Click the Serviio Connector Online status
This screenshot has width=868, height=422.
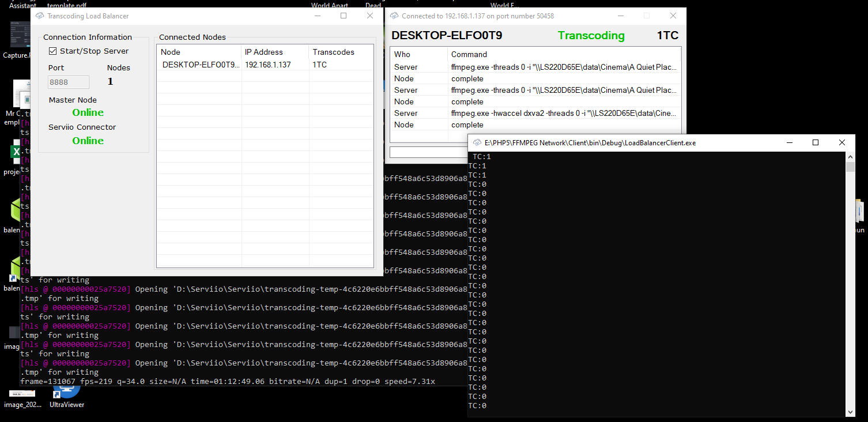pos(88,141)
